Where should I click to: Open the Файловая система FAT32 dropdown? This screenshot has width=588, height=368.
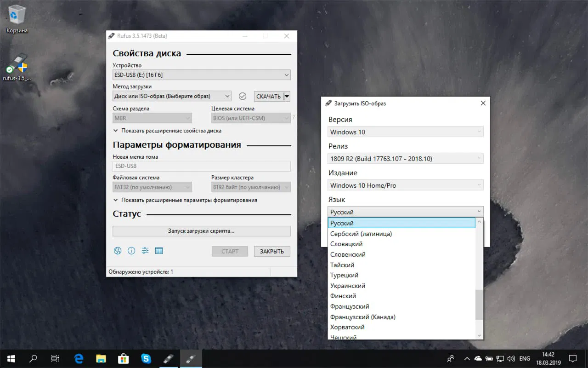click(152, 187)
